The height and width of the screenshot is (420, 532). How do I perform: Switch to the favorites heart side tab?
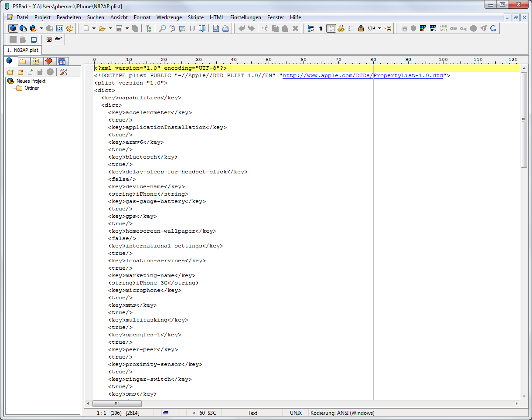[49, 61]
